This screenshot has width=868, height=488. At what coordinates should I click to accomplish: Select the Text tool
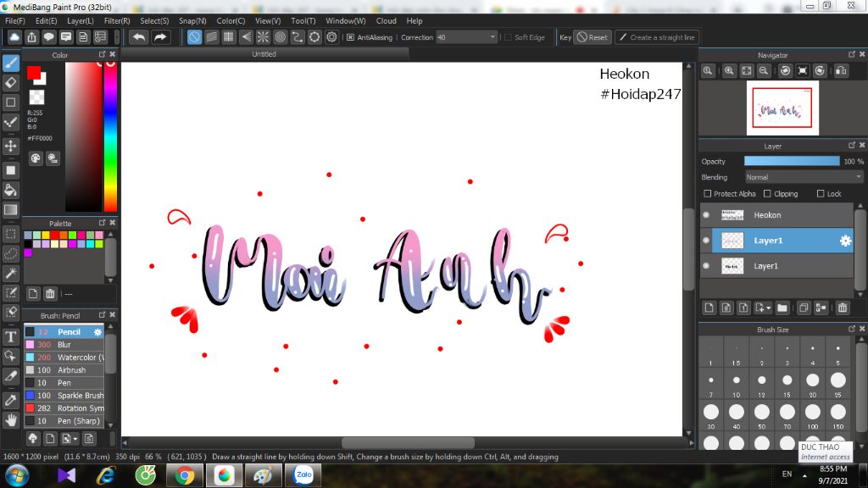[x=10, y=336]
